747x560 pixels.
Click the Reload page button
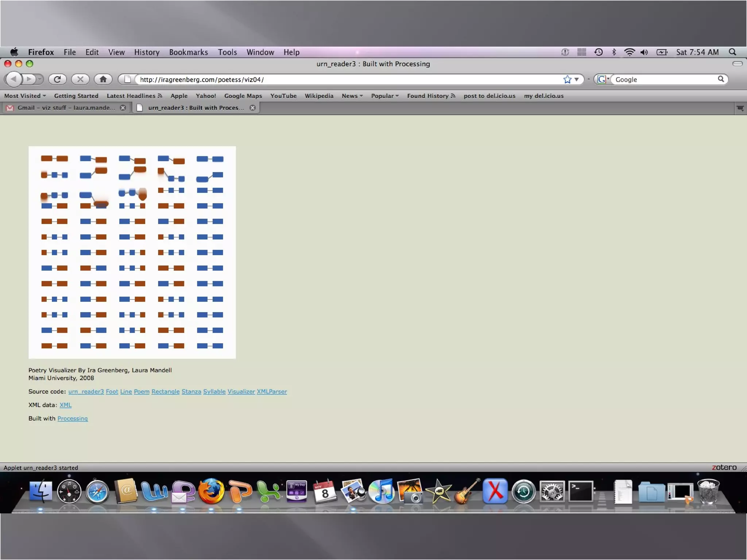[x=57, y=79]
